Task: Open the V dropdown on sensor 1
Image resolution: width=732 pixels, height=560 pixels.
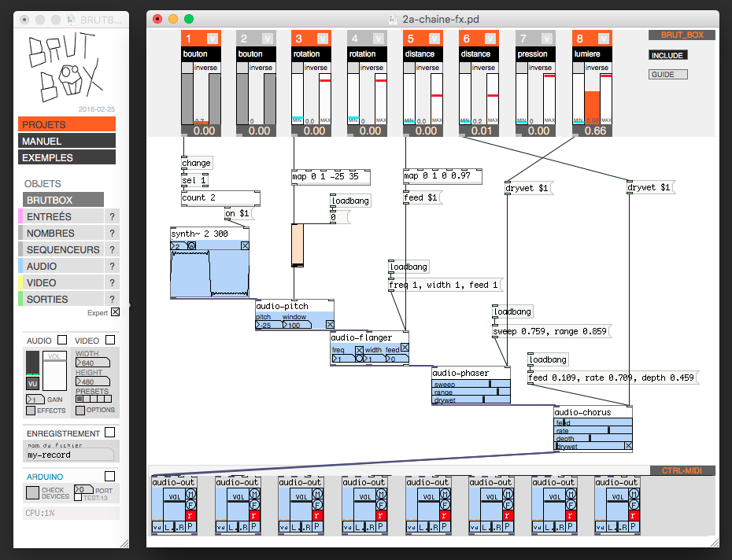Action: point(213,39)
